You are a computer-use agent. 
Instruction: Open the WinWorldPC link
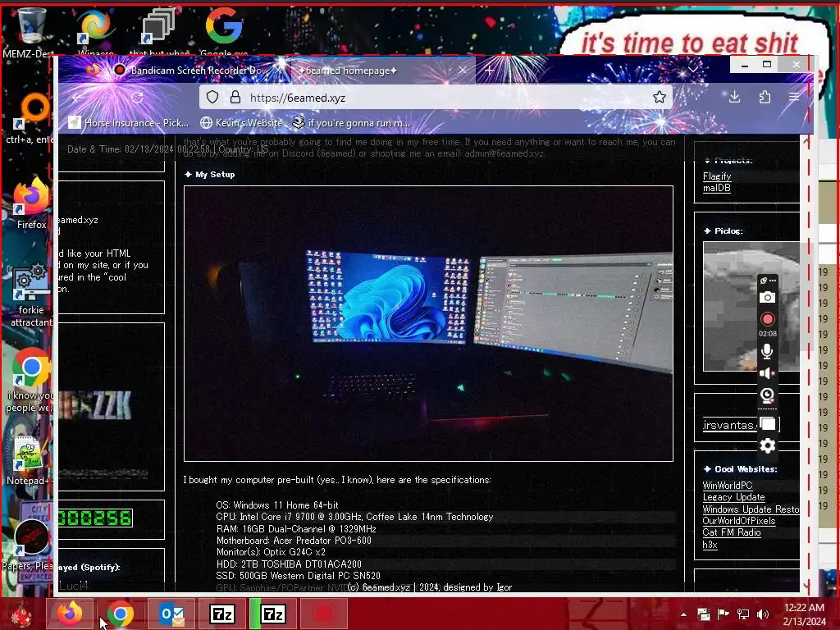point(727,486)
